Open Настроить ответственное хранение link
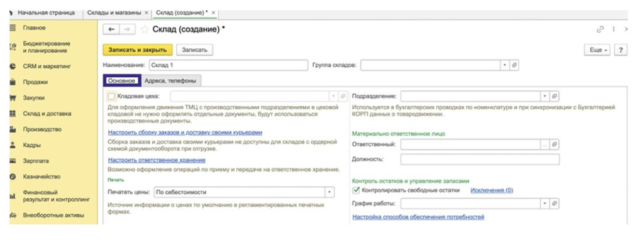This screenshot has height=240, width=644. (x=157, y=160)
